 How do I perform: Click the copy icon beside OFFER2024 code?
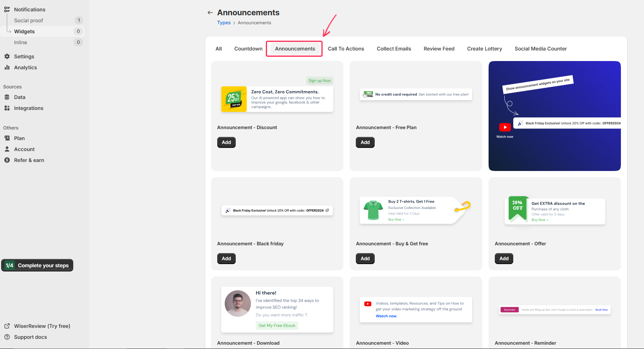pyautogui.click(x=327, y=210)
